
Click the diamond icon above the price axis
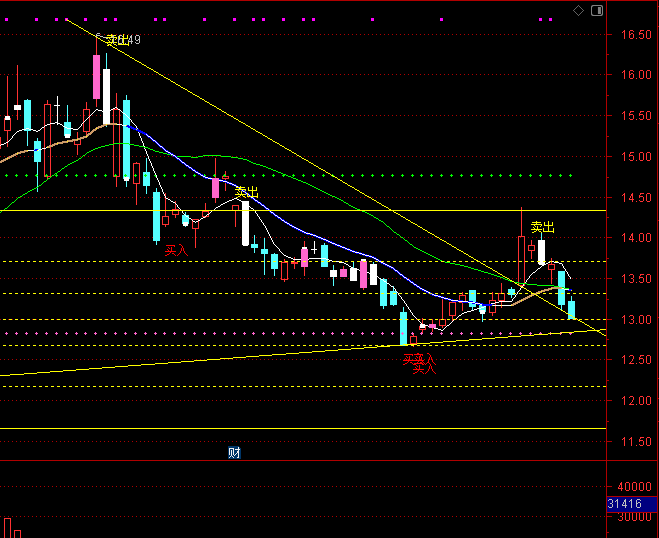click(578, 11)
